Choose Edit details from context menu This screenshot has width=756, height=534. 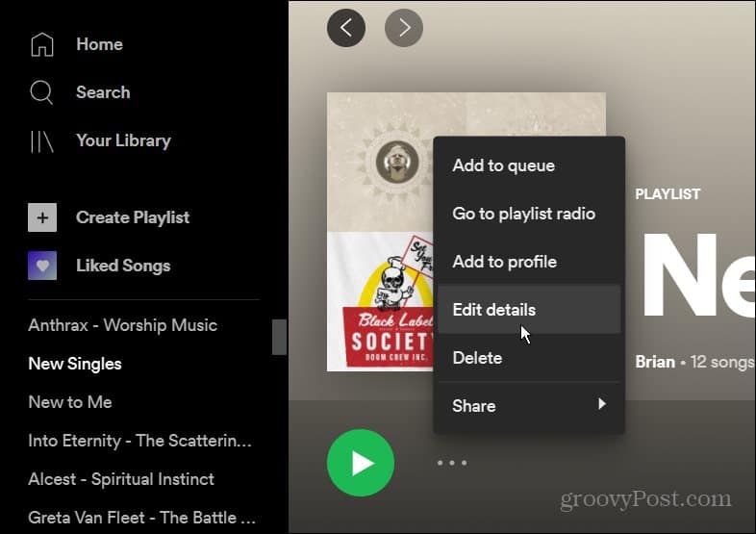529,309
